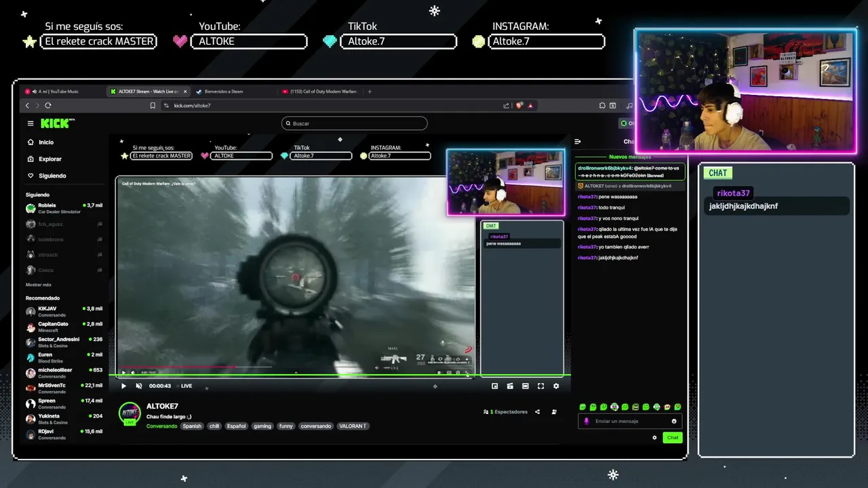The height and width of the screenshot is (488, 868).
Task: Open Brave shields icon in address bar
Action: pos(519,106)
